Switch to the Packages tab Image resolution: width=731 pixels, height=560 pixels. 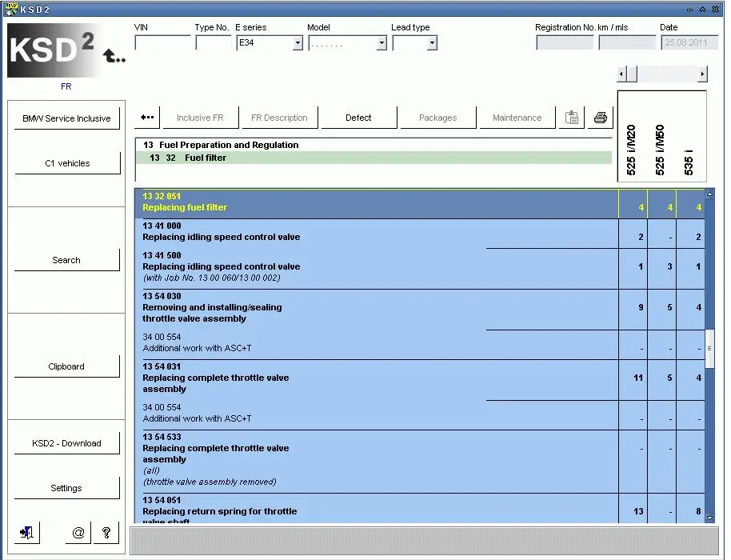point(437,118)
